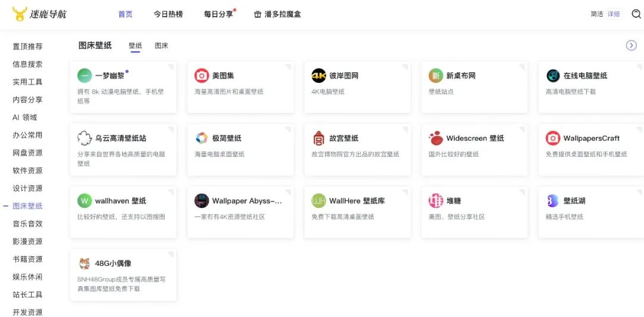Click description 国外比较好的壁纸
The width and height of the screenshot is (644, 317).
click(453, 154)
